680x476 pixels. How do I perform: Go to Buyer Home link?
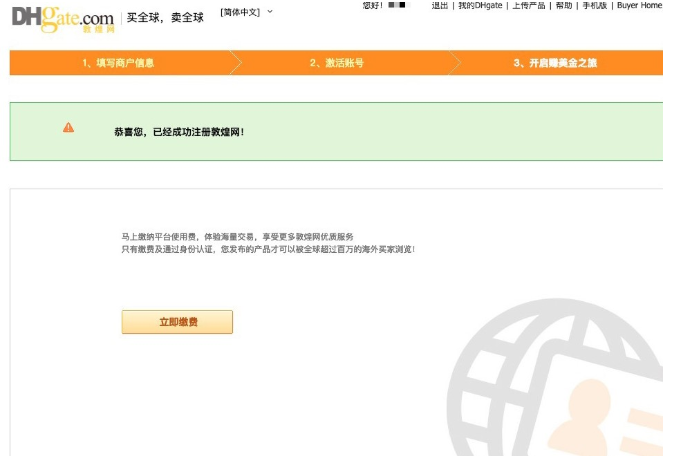tap(639, 6)
